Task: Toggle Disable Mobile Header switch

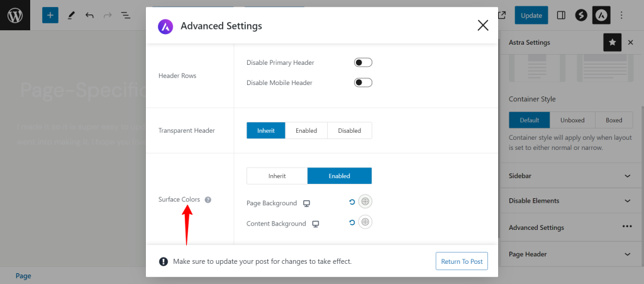Action: 363,82
